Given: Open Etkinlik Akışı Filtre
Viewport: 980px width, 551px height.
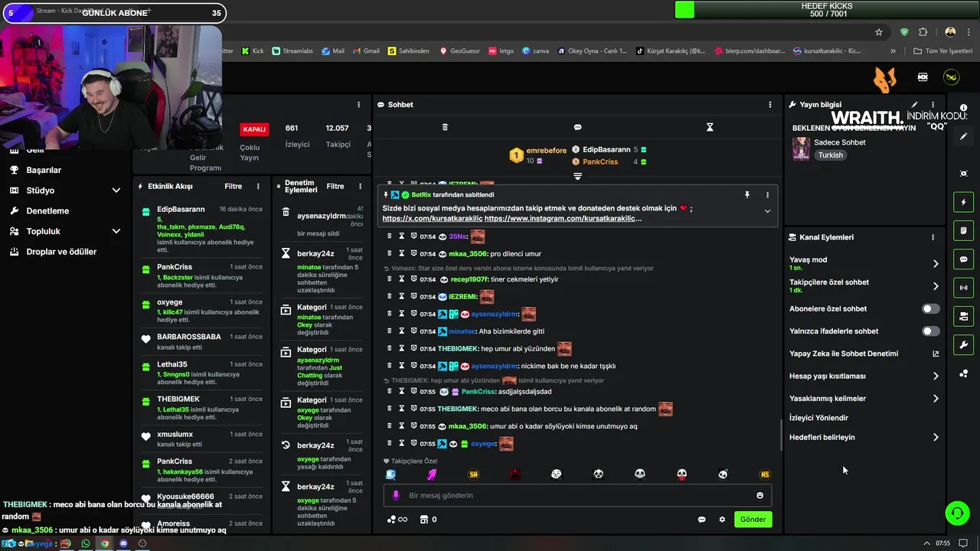Looking at the screenshot, I should [x=233, y=186].
